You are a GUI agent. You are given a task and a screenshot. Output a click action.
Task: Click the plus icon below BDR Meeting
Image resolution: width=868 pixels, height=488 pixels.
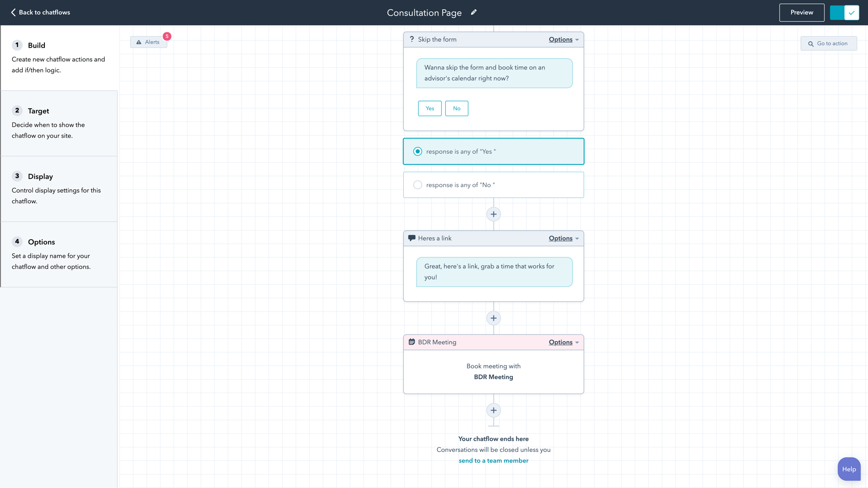[493, 410]
